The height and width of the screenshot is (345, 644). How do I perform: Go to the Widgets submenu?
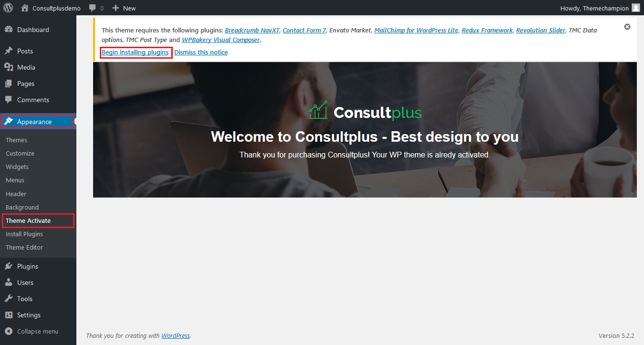coord(17,167)
